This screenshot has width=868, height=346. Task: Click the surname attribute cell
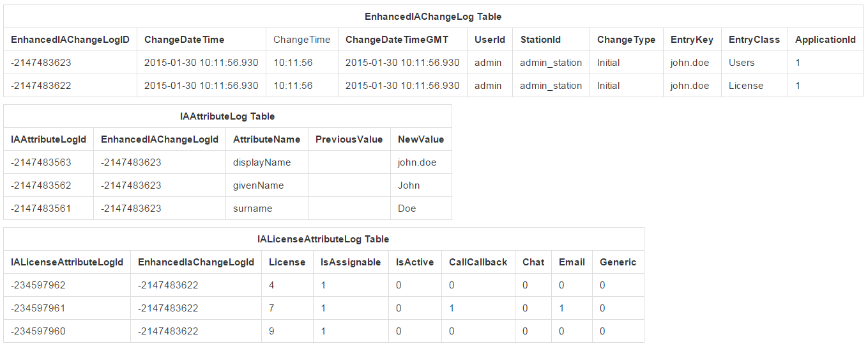click(252, 208)
